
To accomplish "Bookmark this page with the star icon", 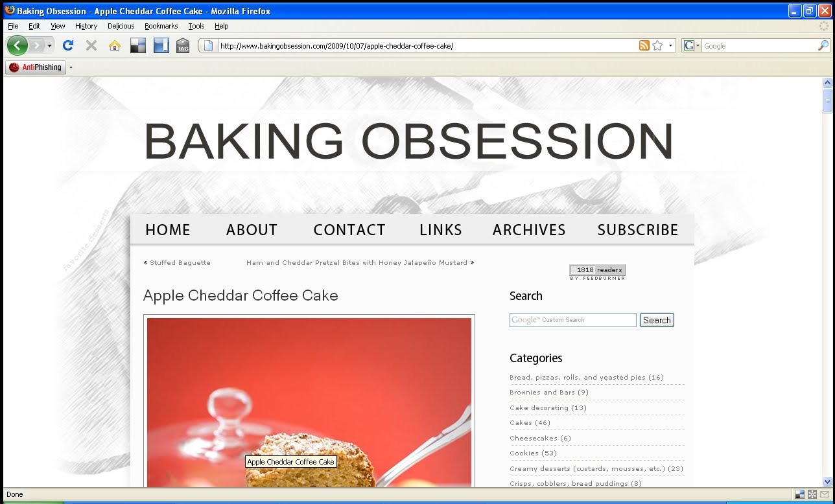I will [x=657, y=45].
